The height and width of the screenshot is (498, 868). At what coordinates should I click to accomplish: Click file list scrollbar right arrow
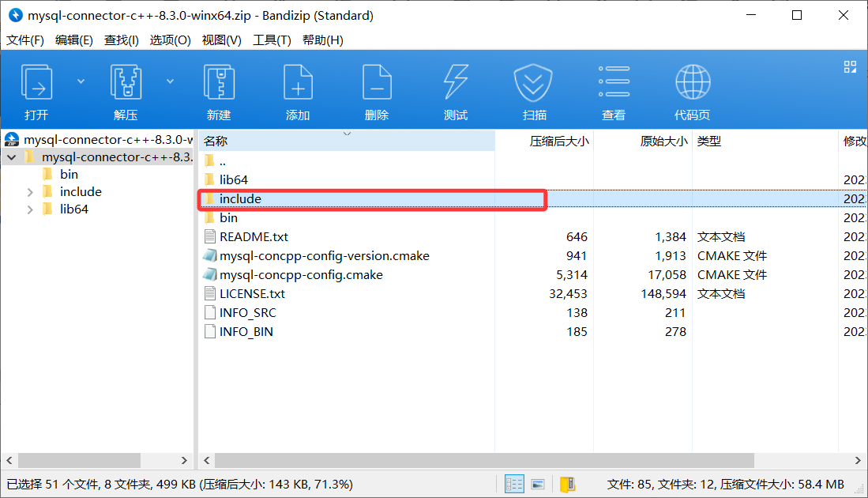click(858, 460)
